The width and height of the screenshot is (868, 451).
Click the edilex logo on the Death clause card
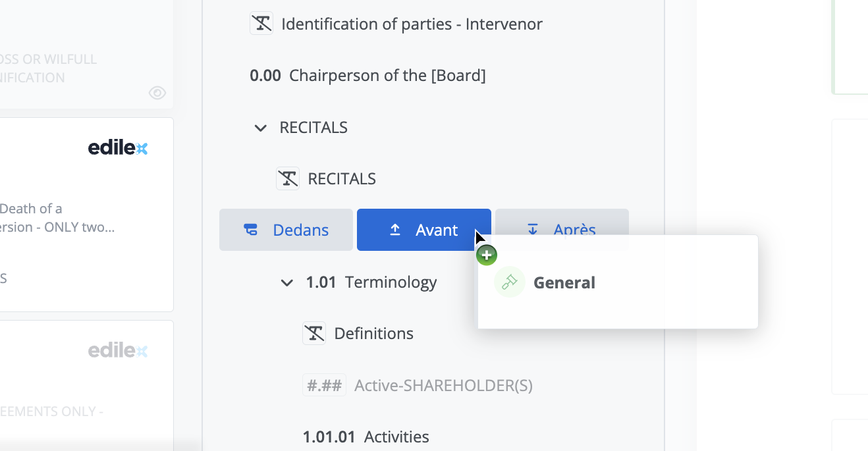[118, 148]
